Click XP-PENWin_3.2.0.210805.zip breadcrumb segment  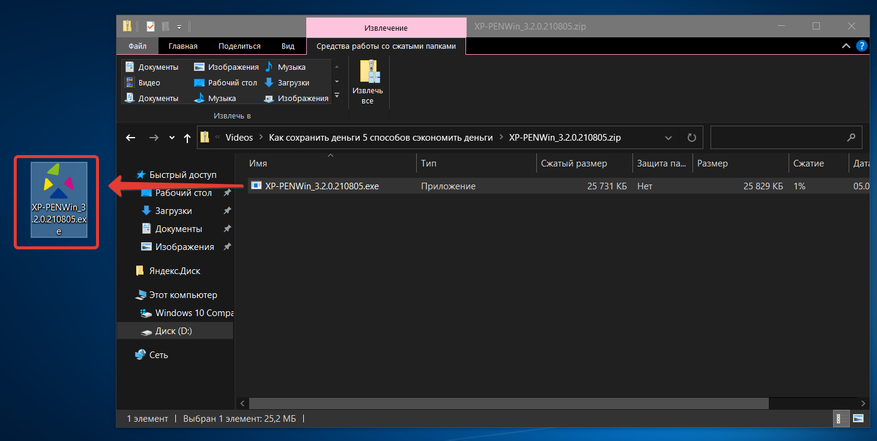coord(565,137)
